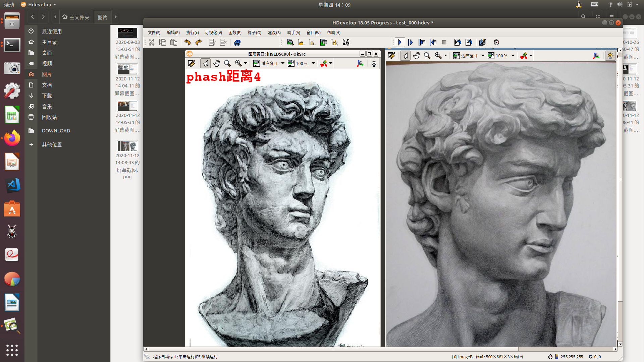Open 100% zoom dropdown in OkSrc window

313,63
